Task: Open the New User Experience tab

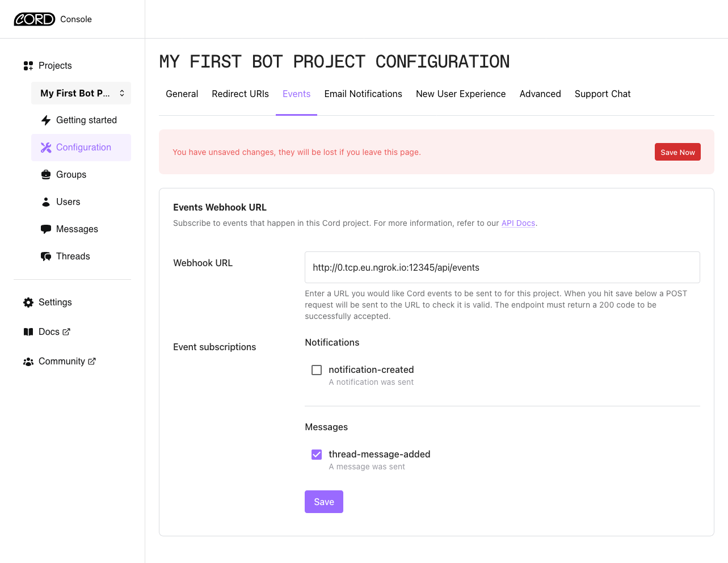Action: coord(461,94)
